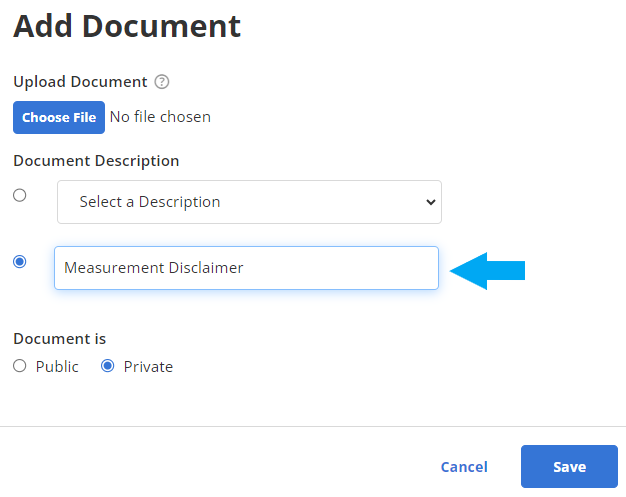Click the Public option label
The height and width of the screenshot is (497, 626).
57,366
